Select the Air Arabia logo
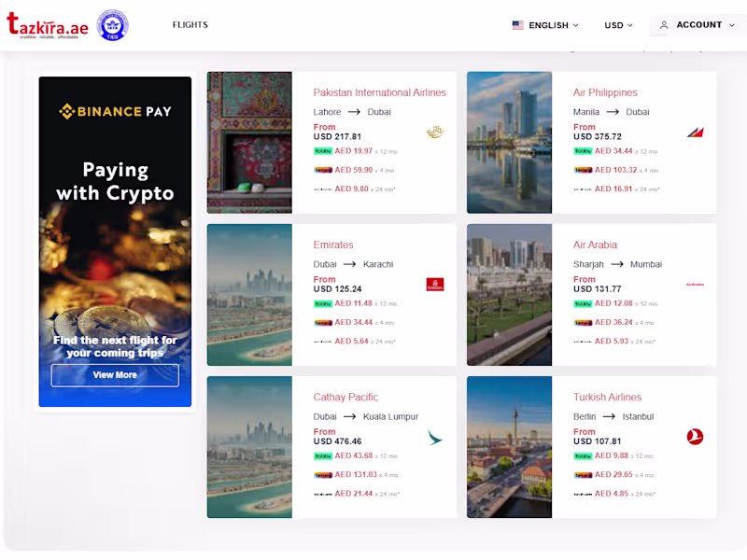This screenshot has width=747, height=560. [694, 285]
